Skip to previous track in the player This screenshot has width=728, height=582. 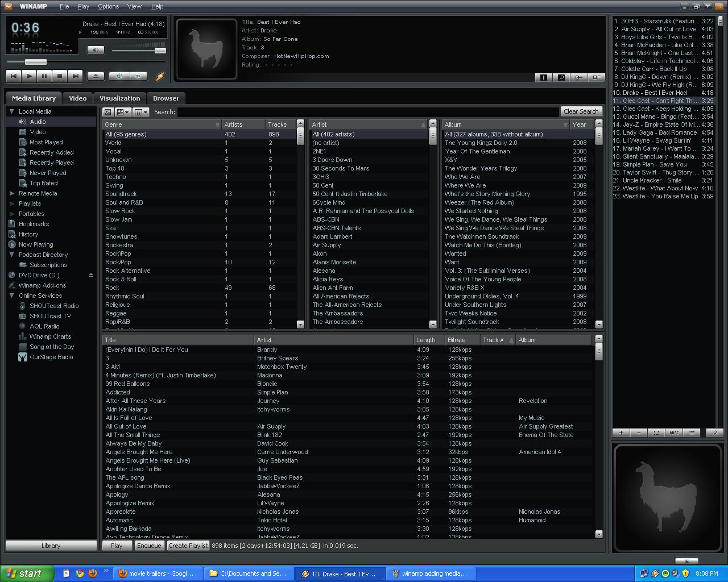[14, 76]
